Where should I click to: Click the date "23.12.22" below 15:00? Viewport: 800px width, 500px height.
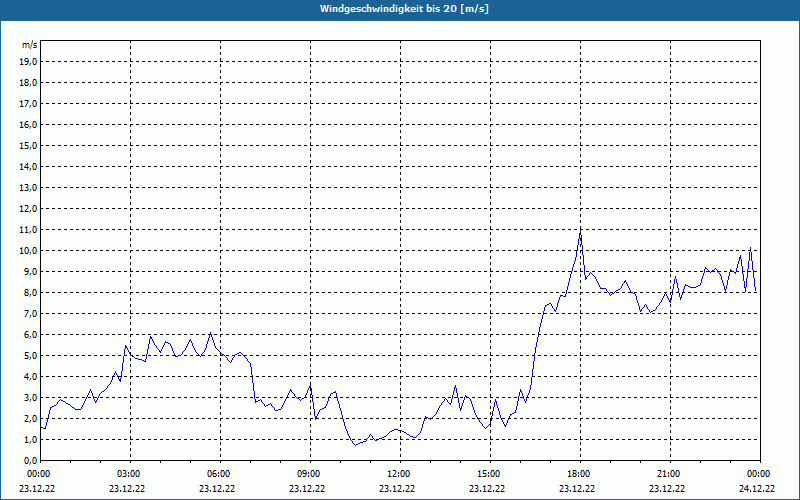click(x=487, y=488)
